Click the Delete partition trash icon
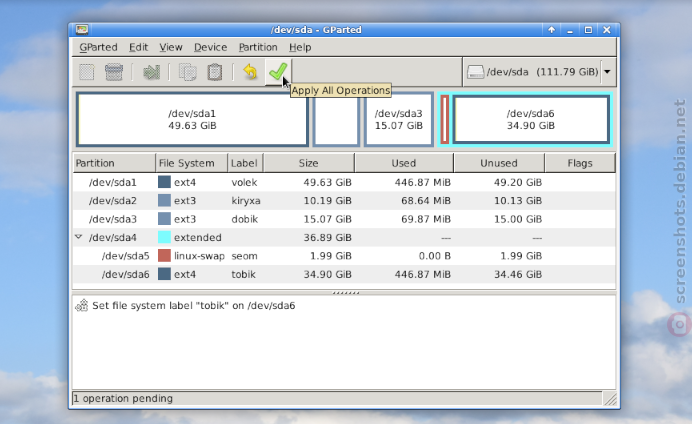This screenshot has height=424, width=692. tap(114, 72)
